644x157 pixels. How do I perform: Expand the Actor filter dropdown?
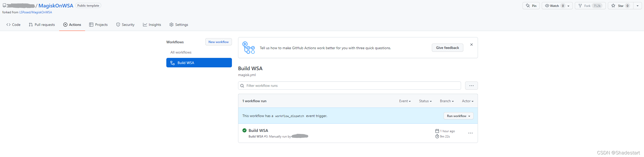pos(468,101)
